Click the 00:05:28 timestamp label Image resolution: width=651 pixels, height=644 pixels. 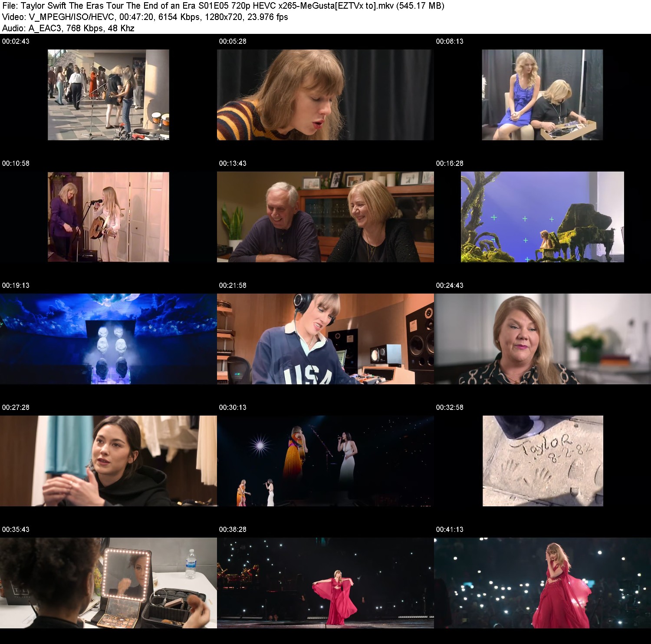[x=233, y=41]
